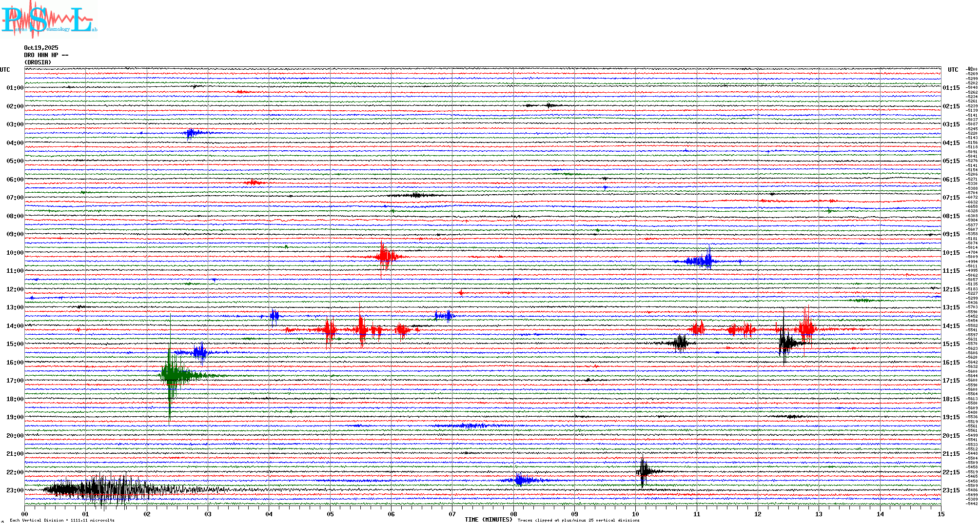Click the minute 07 tick label on bottom axis
This screenshot has height=527, width=980.
tap(452, 514)
